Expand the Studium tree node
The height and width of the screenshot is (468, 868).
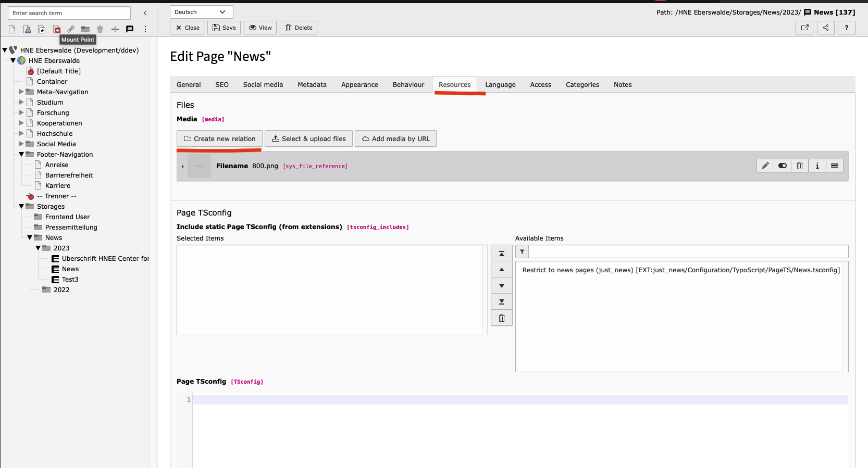21,102
